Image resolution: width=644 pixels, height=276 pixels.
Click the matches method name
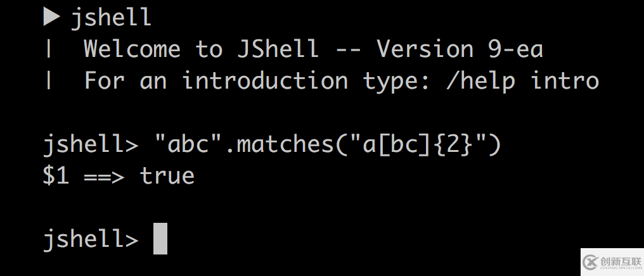[x=285, y=144]
